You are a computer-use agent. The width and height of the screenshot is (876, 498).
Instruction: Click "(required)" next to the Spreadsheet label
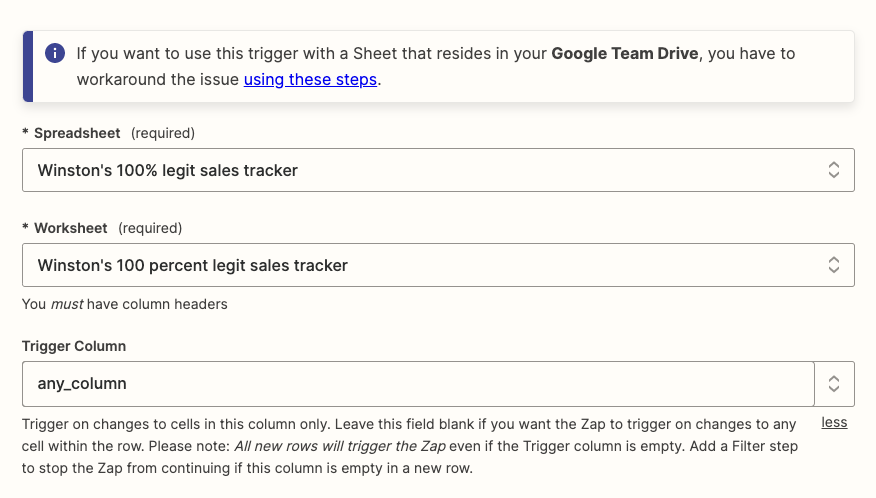coord(163,133)
